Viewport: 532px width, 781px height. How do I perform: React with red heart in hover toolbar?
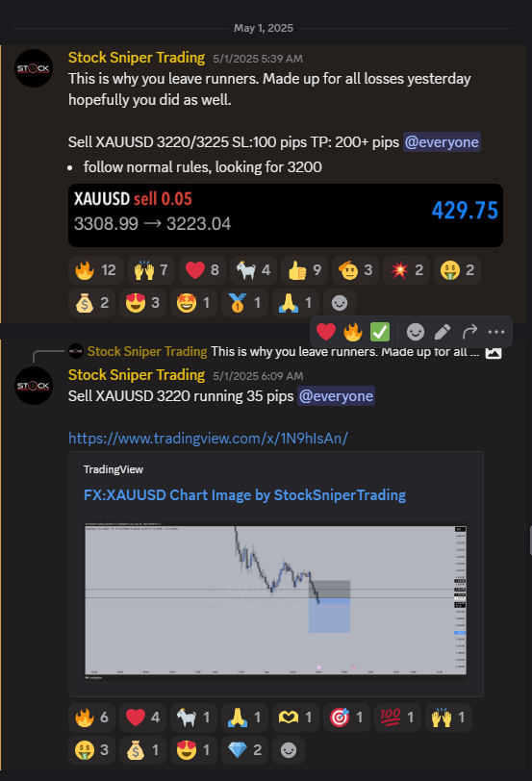click(326, 332)
